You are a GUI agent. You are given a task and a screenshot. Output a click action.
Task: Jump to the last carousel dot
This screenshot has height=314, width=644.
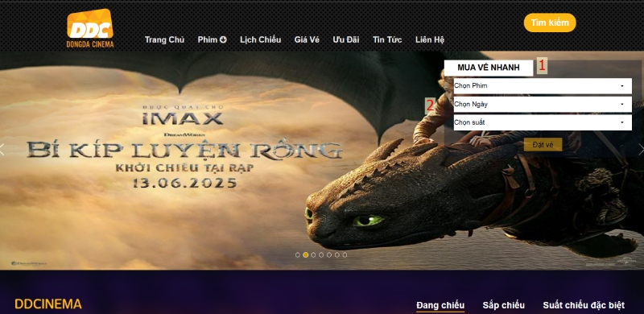[x=345, y=254]
